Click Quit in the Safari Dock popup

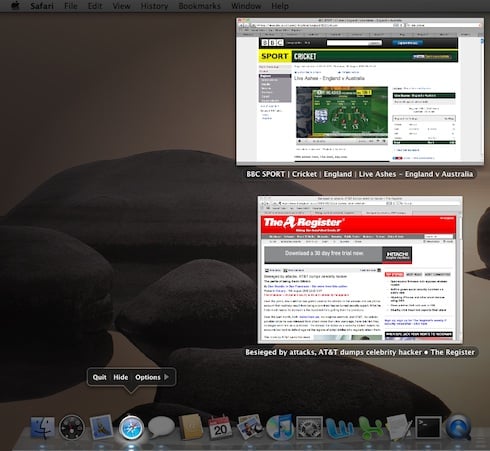99,377
